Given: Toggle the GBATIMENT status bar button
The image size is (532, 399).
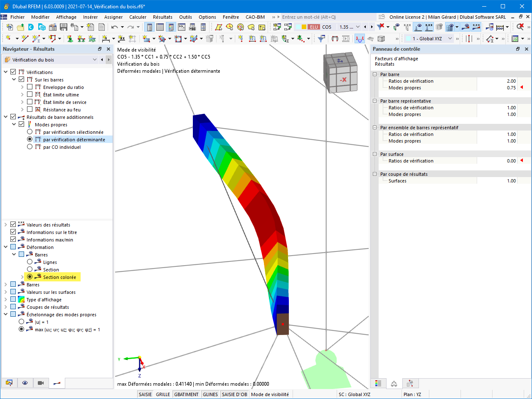Looking at the screenshot, I should pos(187,394).
